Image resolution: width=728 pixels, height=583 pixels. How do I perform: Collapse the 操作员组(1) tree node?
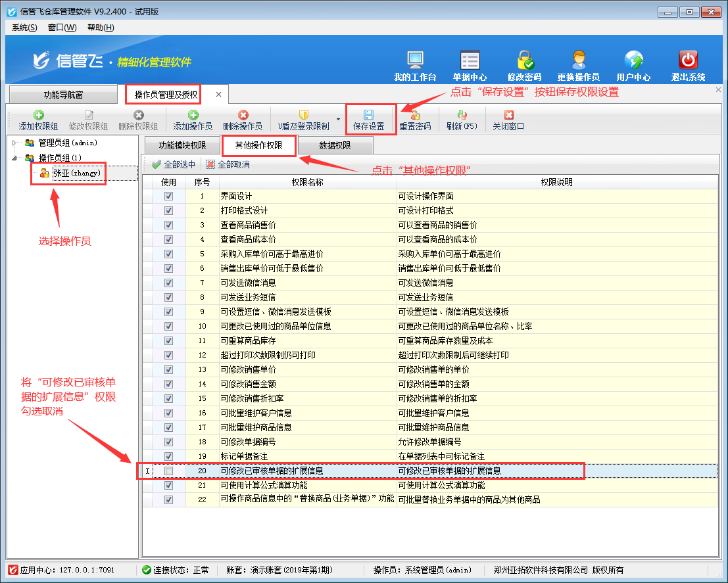point(15,158)
